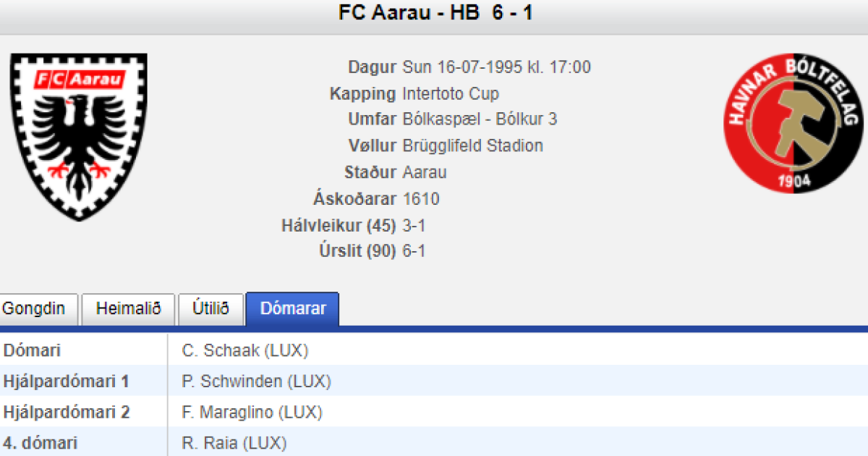Viewport: 868px width, 456px height.
Task: Click the Hjálpardómari 2 row label
Action: tap(67, 413)
